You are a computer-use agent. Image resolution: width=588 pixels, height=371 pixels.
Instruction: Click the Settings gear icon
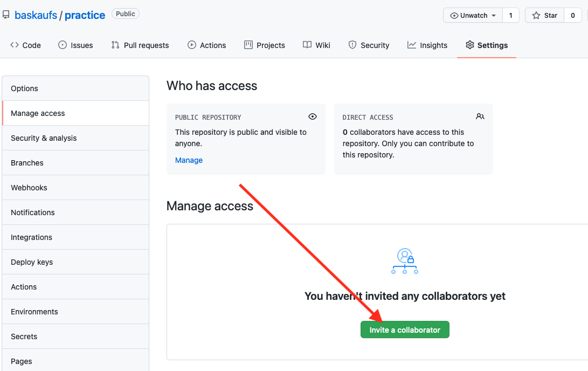(470, 45)
